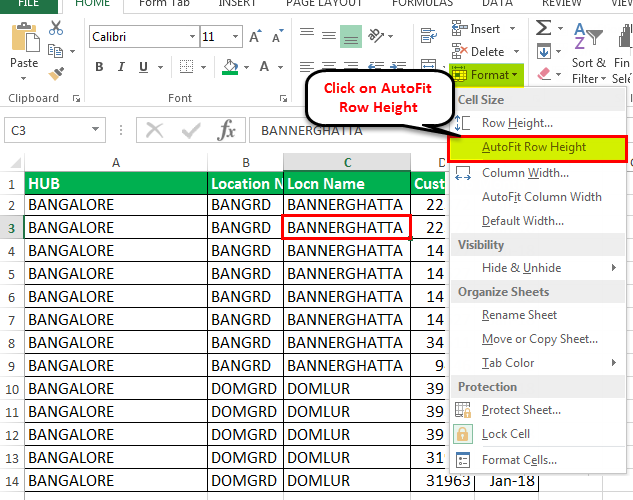Click the Orientation text angle icon
The height and width of the screenshot is (500, 633).
376,36
